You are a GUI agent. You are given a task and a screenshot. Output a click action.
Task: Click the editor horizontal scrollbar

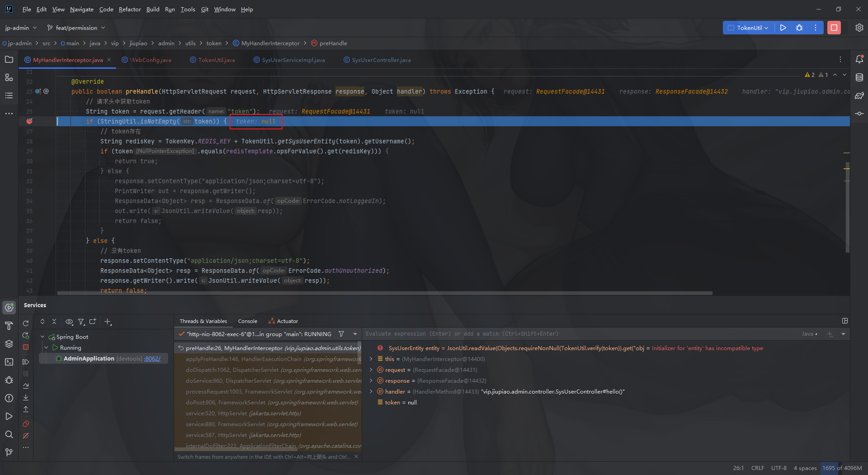(384, 293)
